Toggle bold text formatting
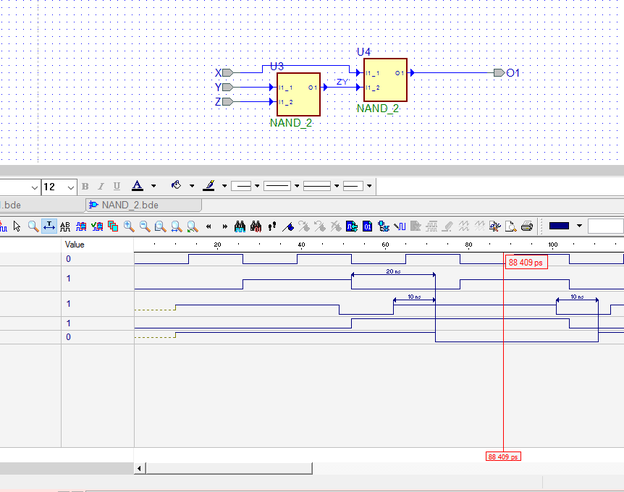624x492 pixels. click(x=85, y=187)
